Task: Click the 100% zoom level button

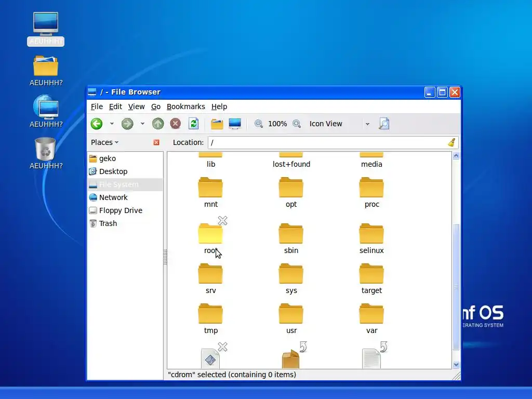Action: [x=277, y=124]
